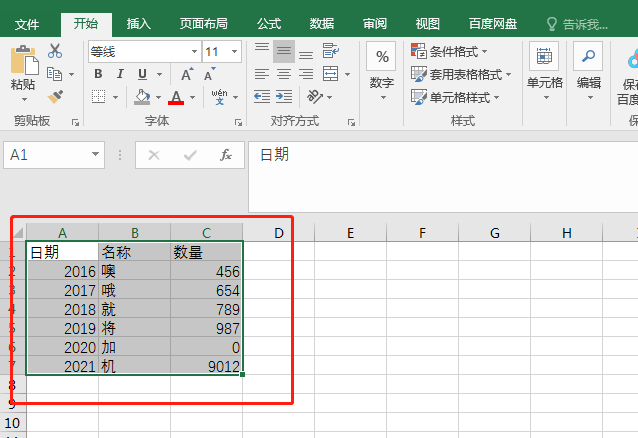Open the font name dropdown
Image resolution: width=638 pixels, height=438 pixels.
194,52
